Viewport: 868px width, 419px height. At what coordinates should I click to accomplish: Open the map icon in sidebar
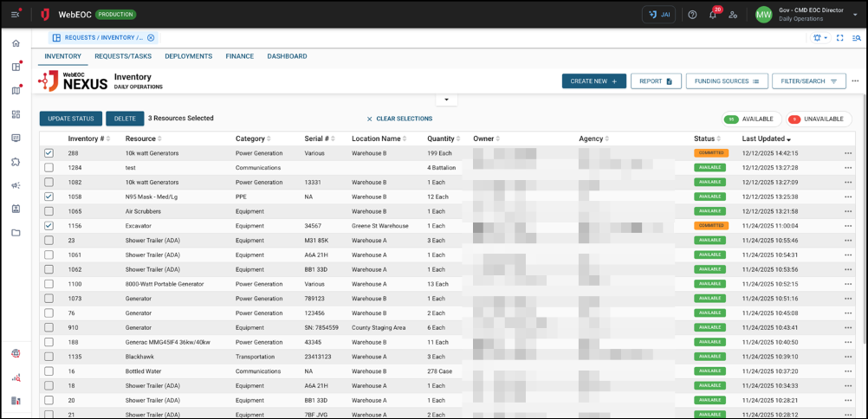click(16, 91)
